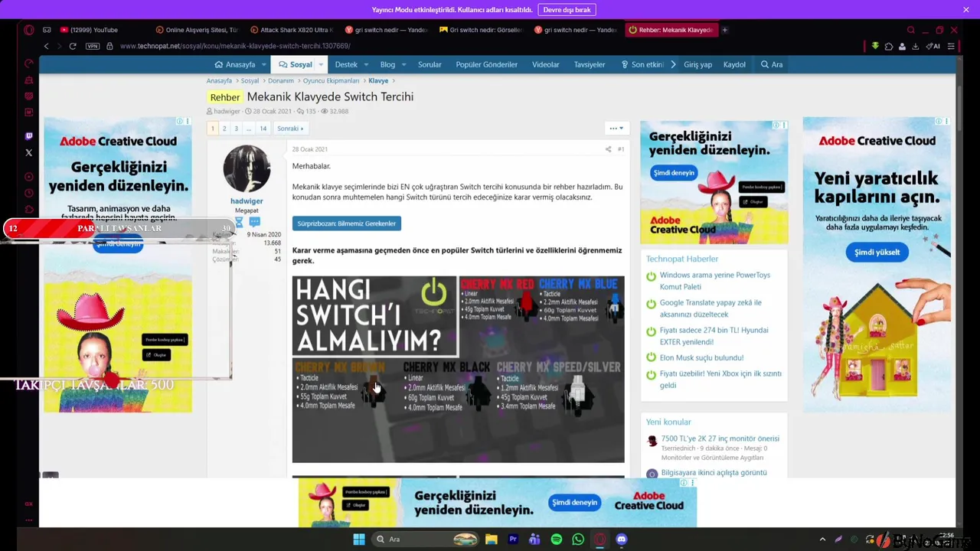Open the Easy Setup menu icon
This screenshot has width=980, height=551.
[951, 46]
